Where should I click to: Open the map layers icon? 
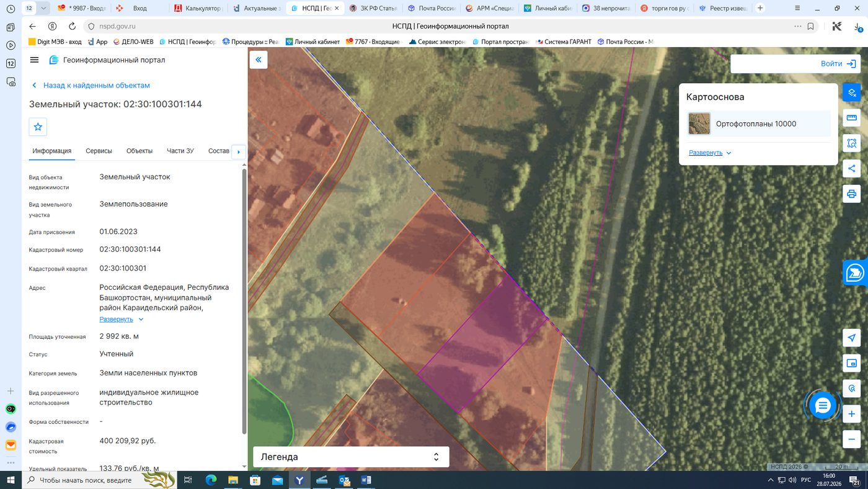pyautogui.click(x=851, y=92)
